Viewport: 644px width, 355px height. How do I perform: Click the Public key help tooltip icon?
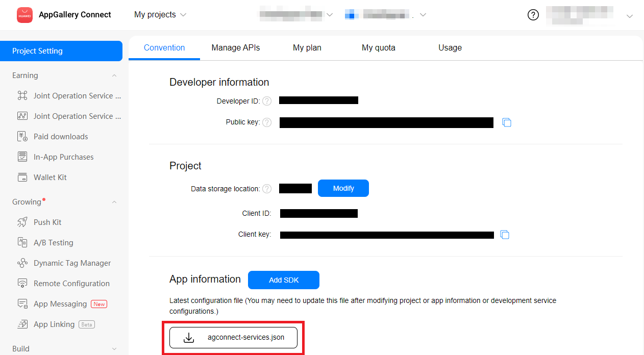[x=267, y=122]
